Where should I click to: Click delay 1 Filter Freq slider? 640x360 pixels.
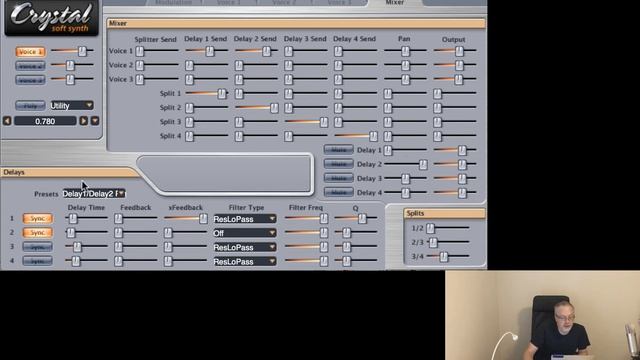tap(306, 218)
